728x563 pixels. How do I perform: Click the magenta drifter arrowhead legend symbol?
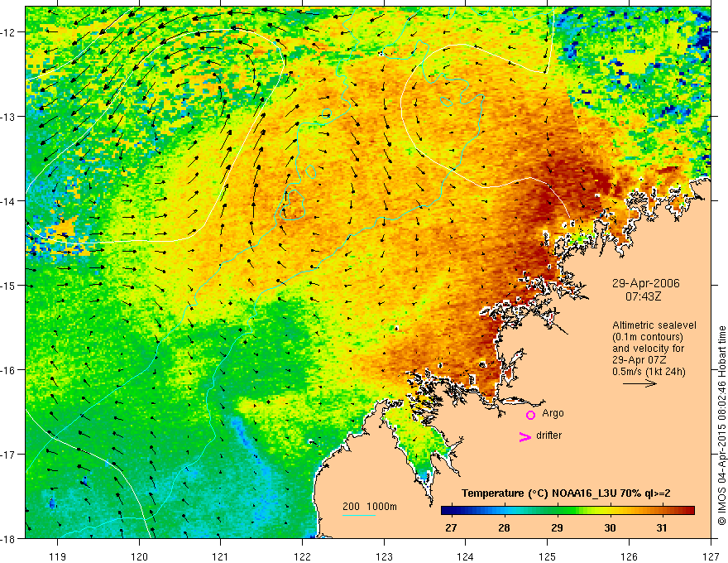pyautogui.click(x=524, y=436)
